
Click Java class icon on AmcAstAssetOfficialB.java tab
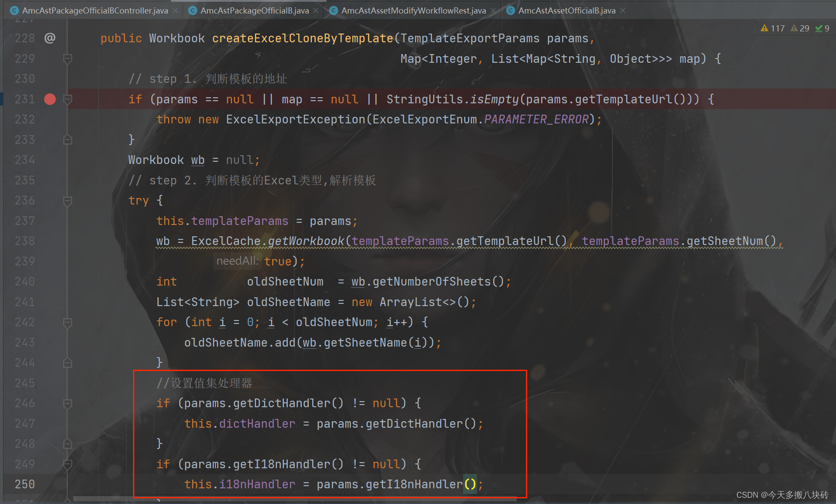510,10
